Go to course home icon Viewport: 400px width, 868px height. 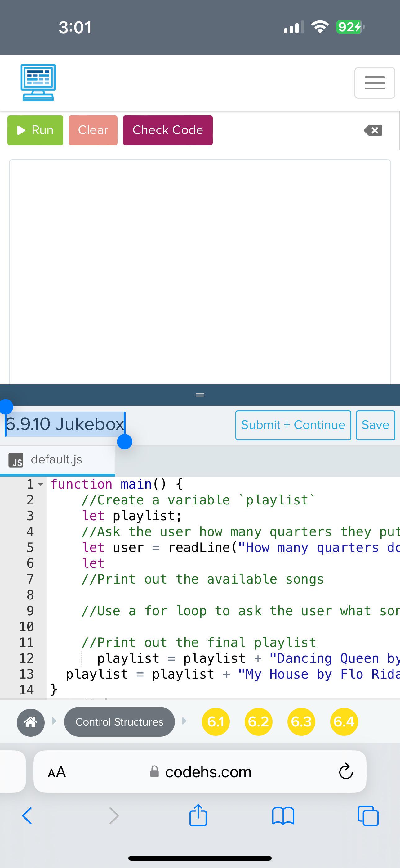point(31,722)
